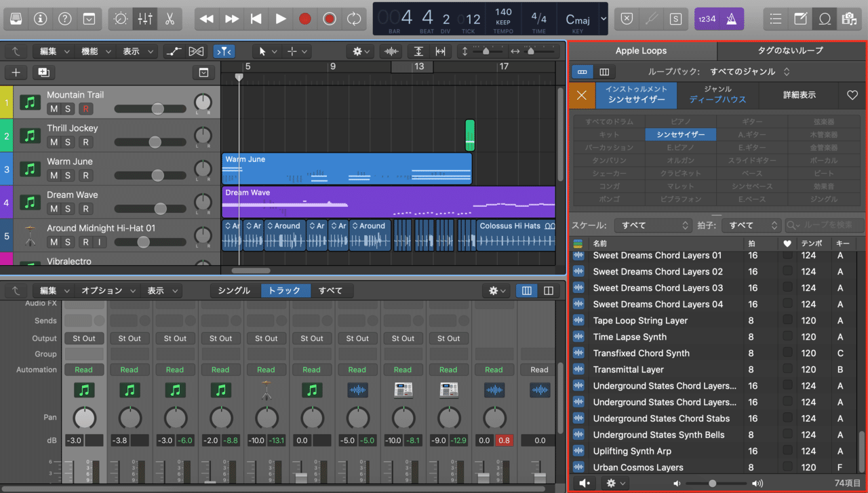Viewport: 868px width, 493px height.
Task: Adjust the loop preview volume slider
Action: coord(712,483)
